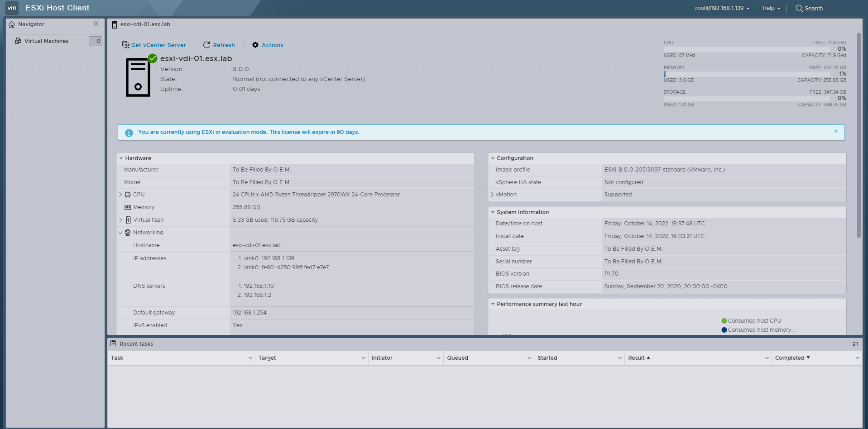Open the Help menu
Viewport: 868px width, 429px height.
(x=771, y=8)
